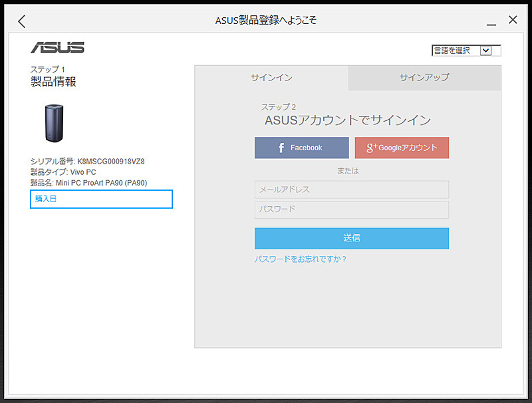Click the back arrow at top left

pos(21,21)
